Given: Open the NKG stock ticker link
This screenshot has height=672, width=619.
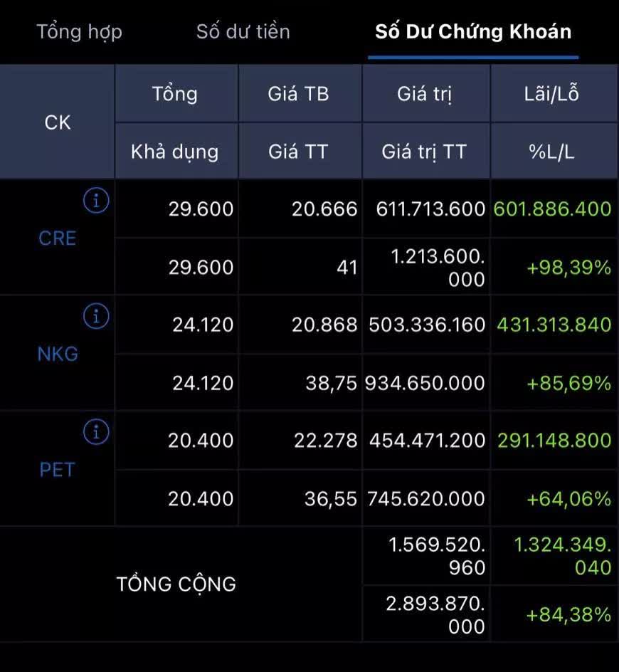Looking at the screenshot, I should tap(58, 354).
